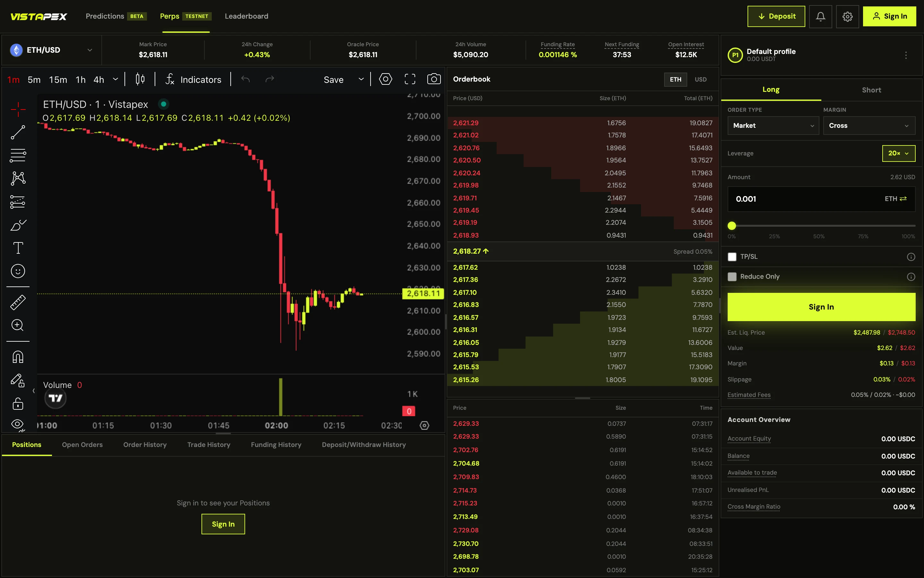Go to the Leaderboard page
Screen dimensions: 924x578
coord(246,16)
